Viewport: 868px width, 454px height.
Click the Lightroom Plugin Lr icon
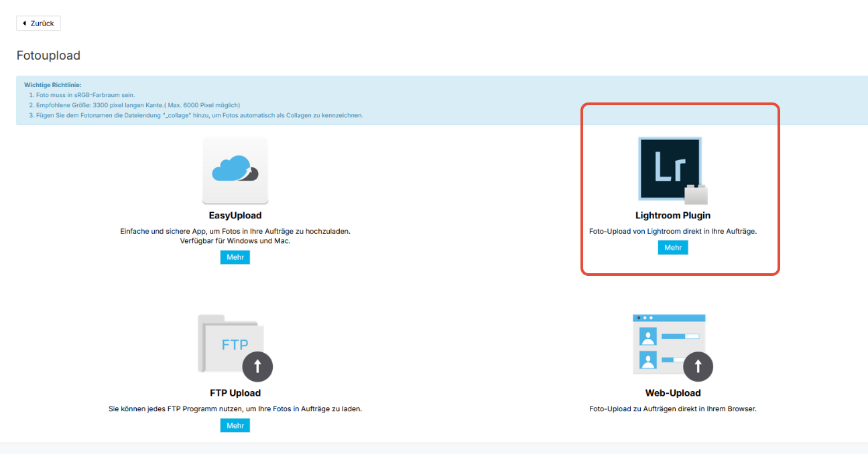pos(673,171)
